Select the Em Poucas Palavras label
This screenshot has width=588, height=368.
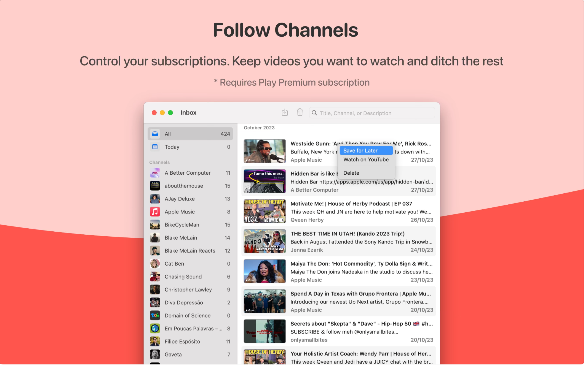193,328
